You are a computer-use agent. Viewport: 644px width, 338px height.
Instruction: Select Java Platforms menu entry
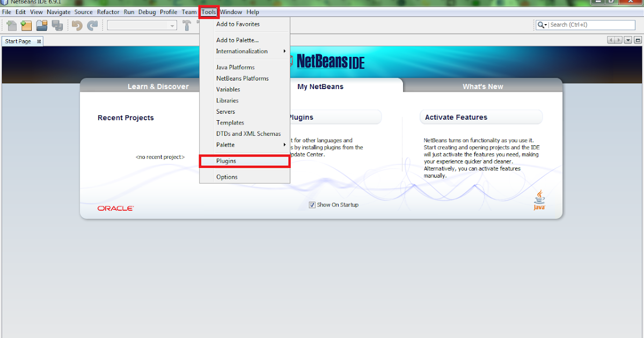245,68
